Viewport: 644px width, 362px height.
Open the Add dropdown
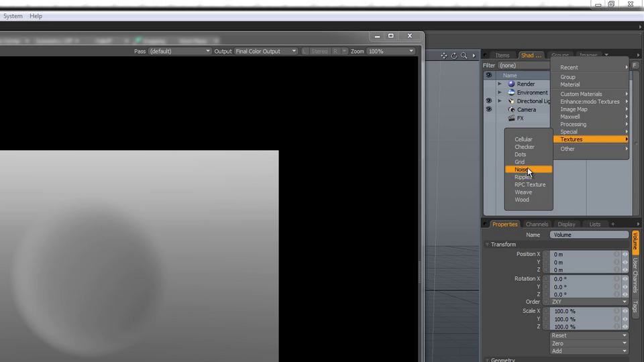point(589,351)
